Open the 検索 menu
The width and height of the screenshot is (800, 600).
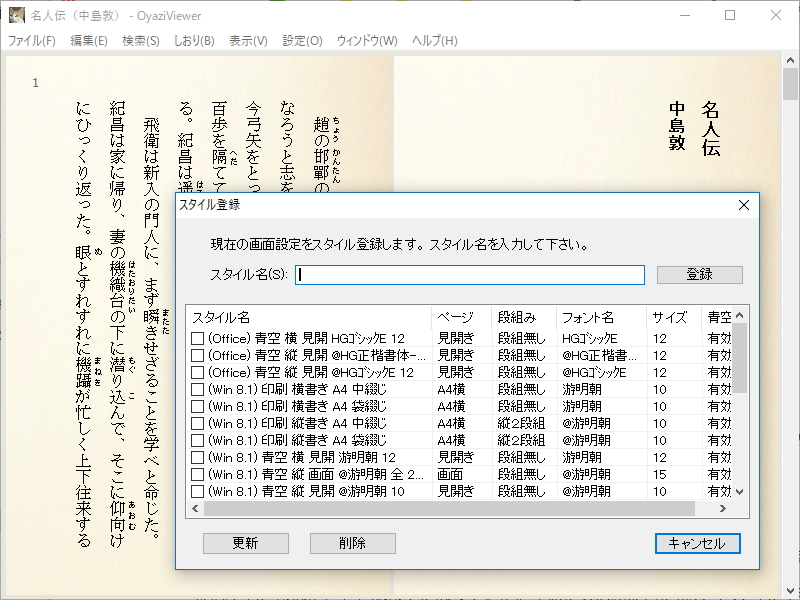(141, 42)
